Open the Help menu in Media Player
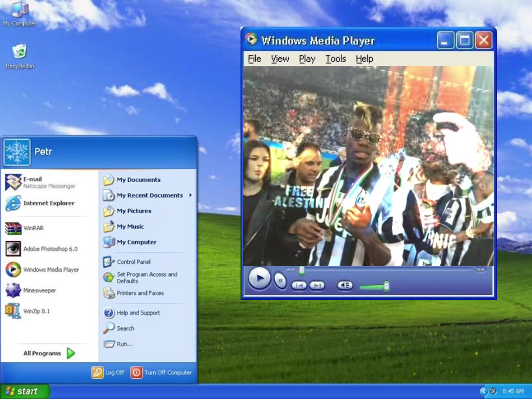This screenshot has height=399, width=532. (x=365, y=59)
